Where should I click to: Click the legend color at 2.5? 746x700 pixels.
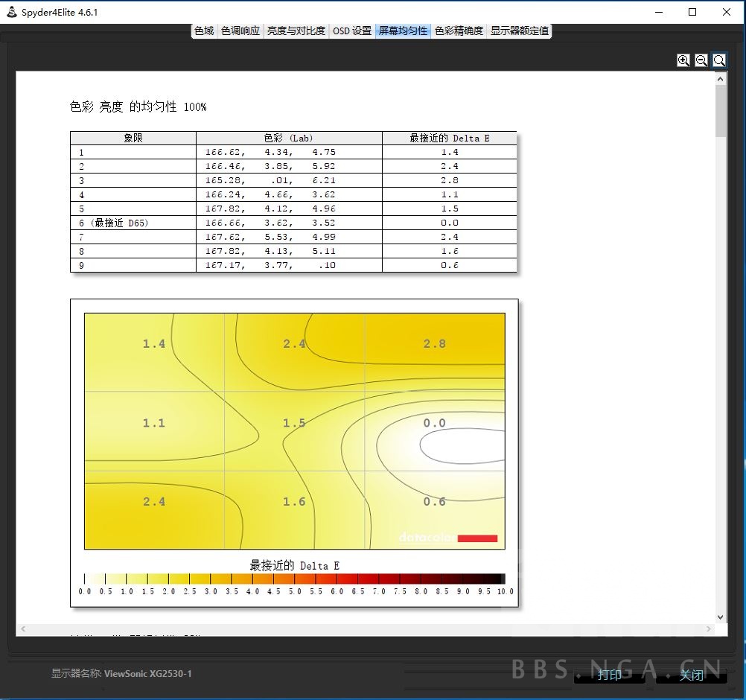click(x=189, y=579)
